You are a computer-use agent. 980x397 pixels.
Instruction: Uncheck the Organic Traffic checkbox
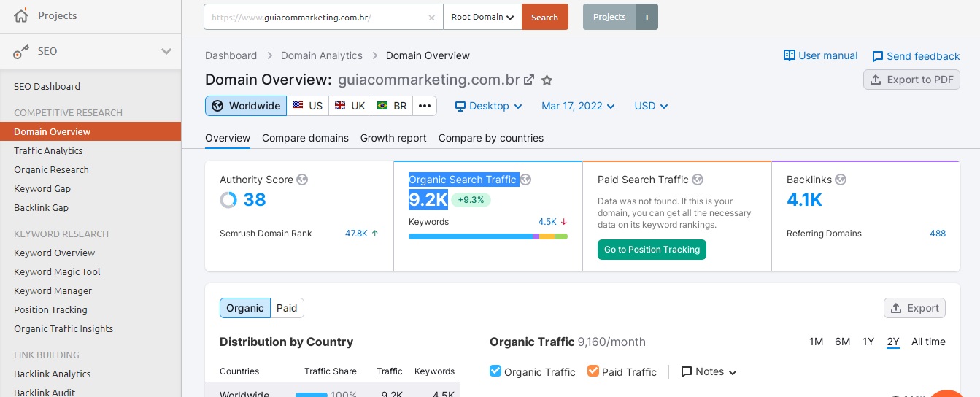tap(495, 371)
